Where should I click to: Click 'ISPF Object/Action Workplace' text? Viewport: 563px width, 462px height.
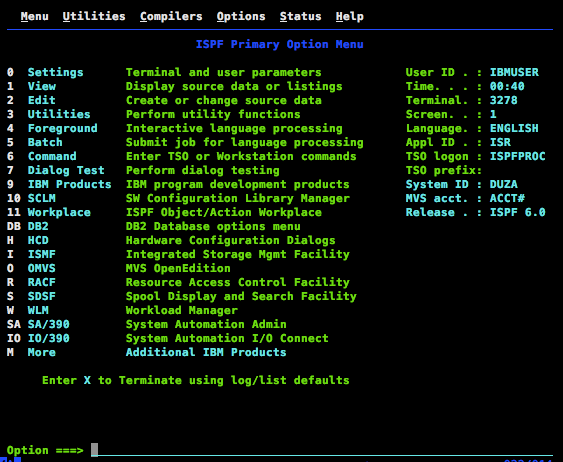[x=224, y=212]
